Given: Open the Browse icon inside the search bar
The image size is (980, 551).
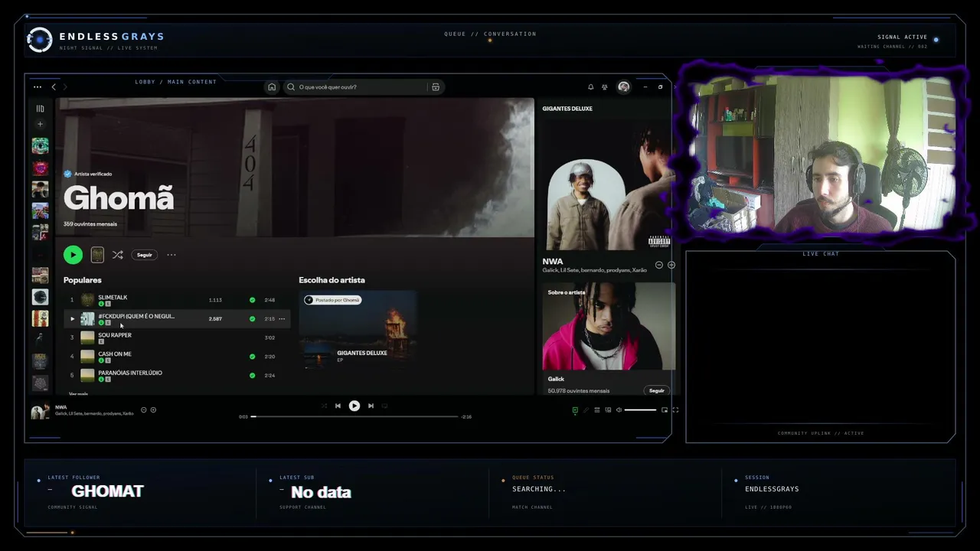Looking at the screenshot, I should coord(436,87).
